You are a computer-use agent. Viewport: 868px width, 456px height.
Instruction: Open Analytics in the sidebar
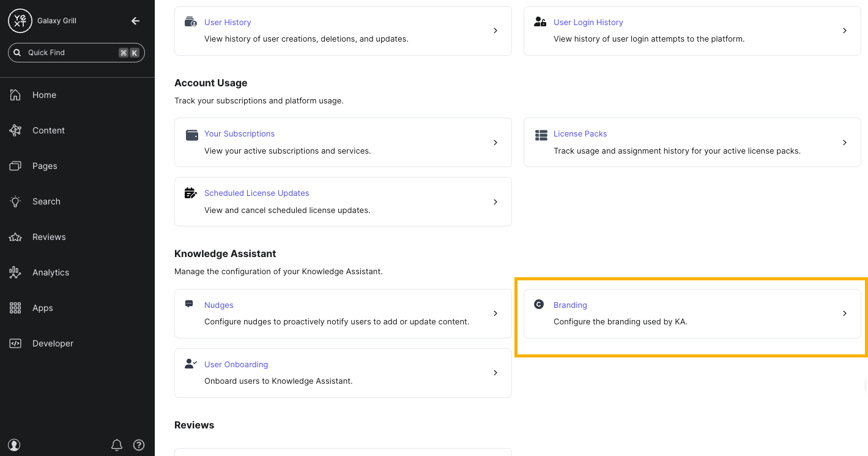(51, 272)
